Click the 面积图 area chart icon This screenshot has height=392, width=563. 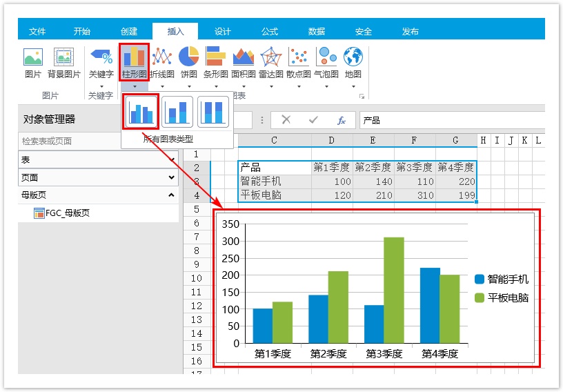(244, 57)
